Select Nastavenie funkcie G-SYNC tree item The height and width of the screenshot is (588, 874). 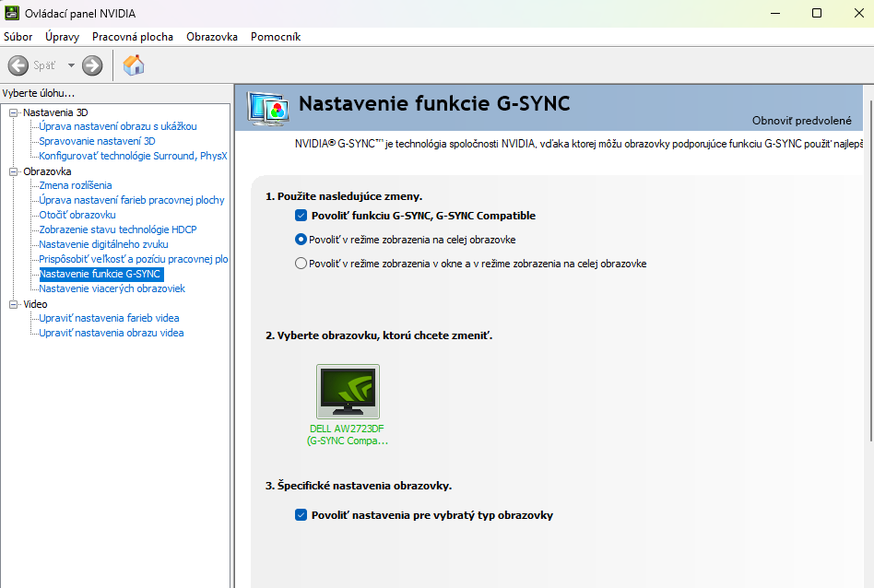click(100, 275)
